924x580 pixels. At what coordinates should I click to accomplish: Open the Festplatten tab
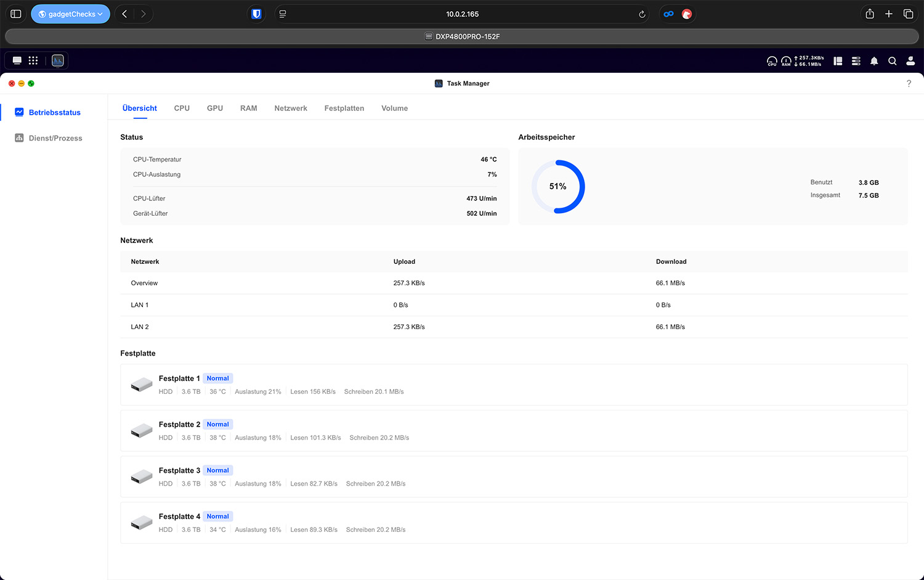[x=344, y=108]
